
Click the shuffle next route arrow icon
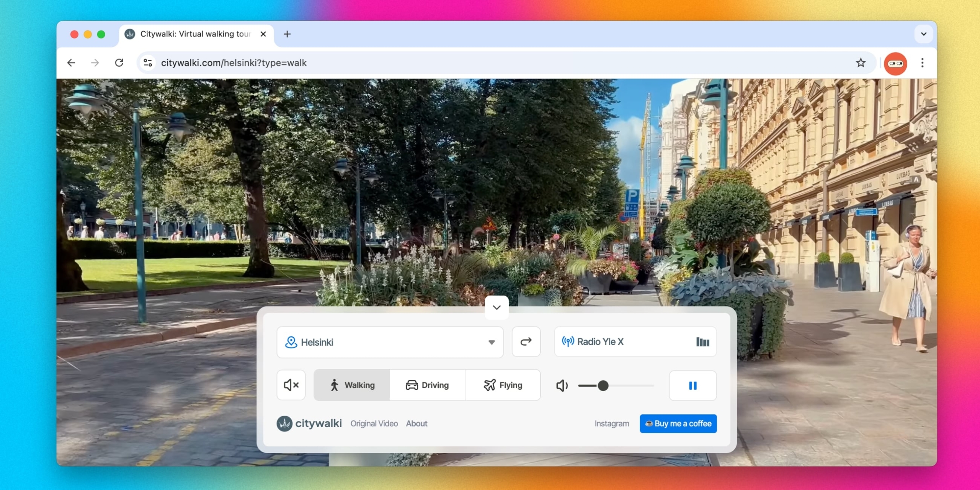(x=526, y=341)
